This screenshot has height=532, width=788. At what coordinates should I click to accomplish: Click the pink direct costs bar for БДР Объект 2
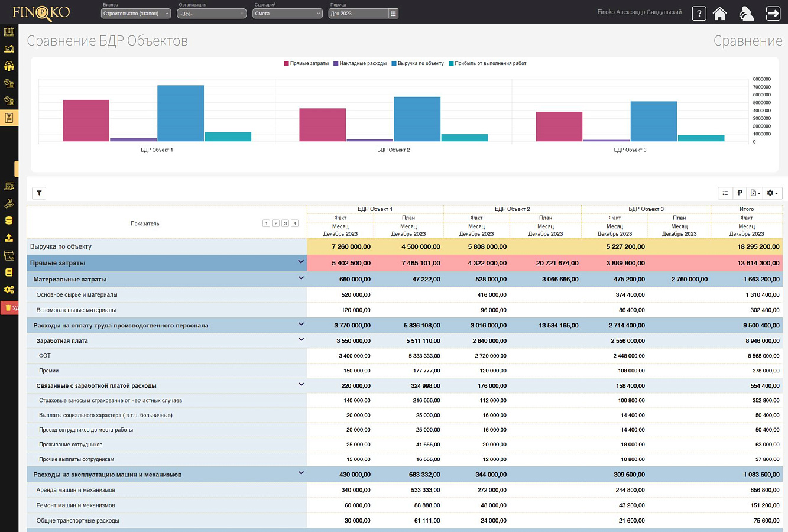(x=322, y=125)
